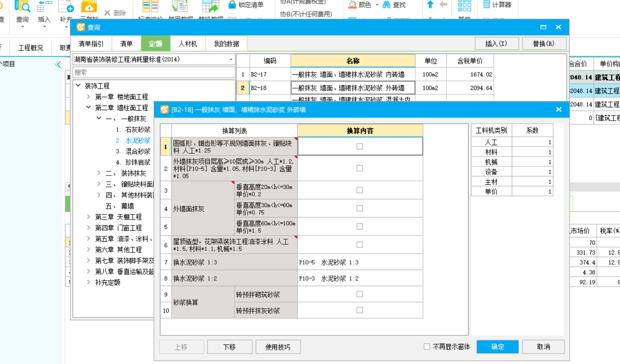The image size is (620, 364).
Task: Expand 第三章 天棚工程 node
Action: tap(89, 217)
